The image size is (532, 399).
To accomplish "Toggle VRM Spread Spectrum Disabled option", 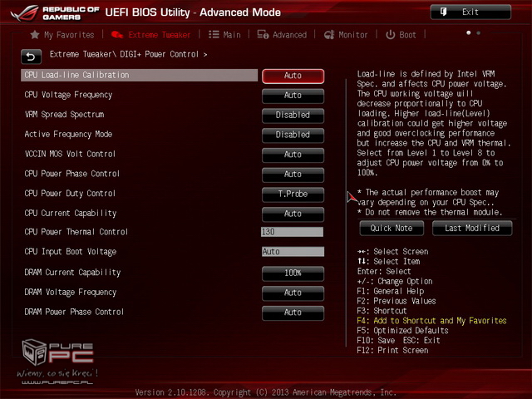I will [293, 116].
